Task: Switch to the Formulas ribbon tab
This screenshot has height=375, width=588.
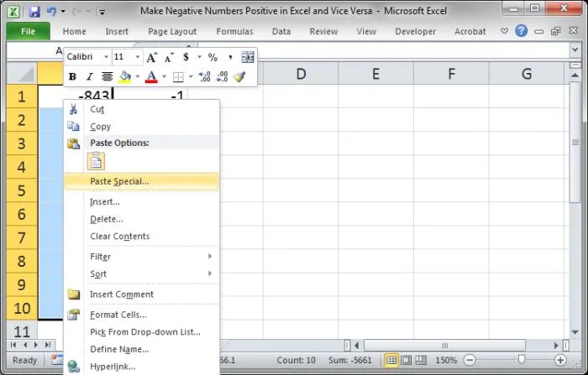Action: click(234, 32)
